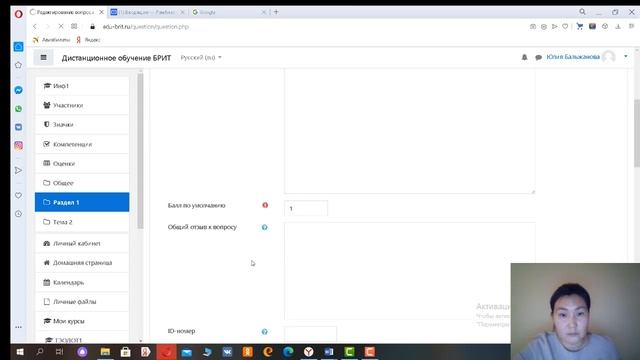Open Instagram in the Opera sidebar
640x360 pixels.
18,146
